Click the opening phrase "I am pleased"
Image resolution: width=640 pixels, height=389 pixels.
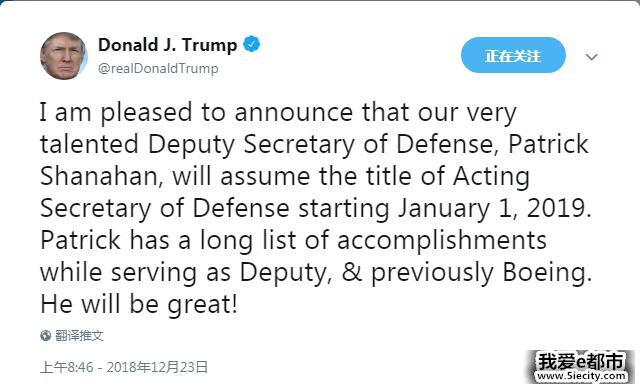pos(116,113)
